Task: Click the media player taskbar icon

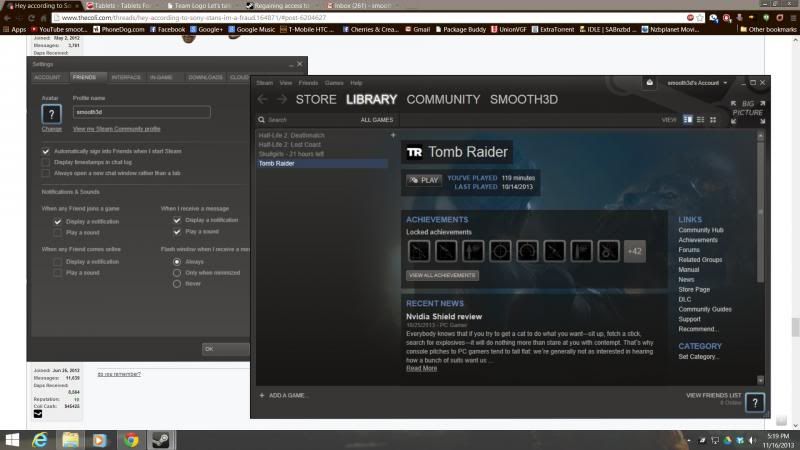Action: 100,440
